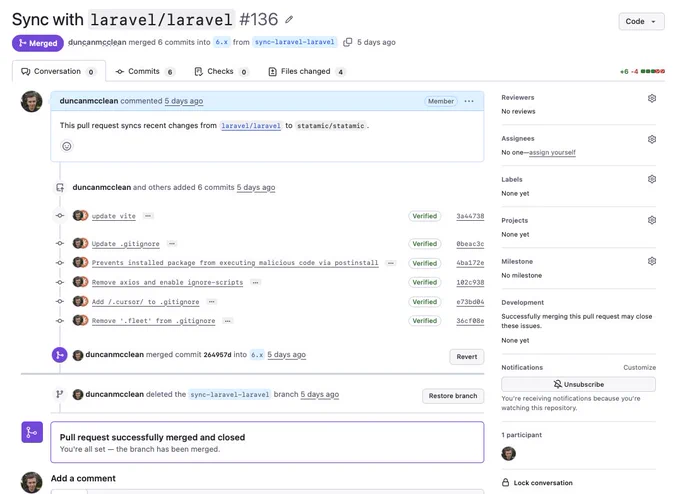Switch to the Commits tab
680x494 pixels.
pyautogui.click(x=145, y=72)
